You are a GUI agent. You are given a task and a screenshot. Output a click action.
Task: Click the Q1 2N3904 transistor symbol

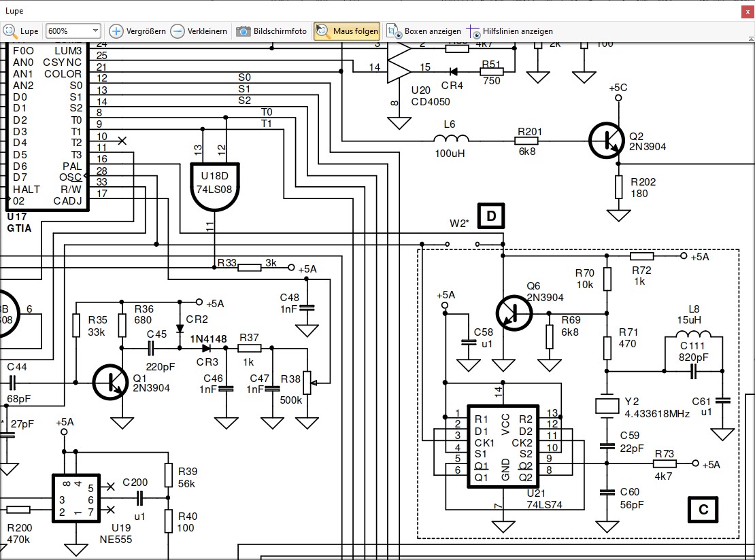coord(110,381)
